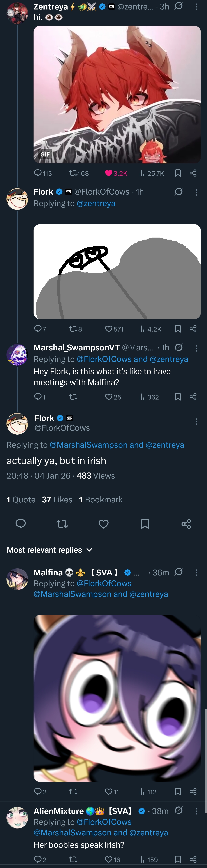The width and height of the screenshot is (207, 868).
Task: Open Grok icon on Flork's drawing reply
Action: [179, 192]
